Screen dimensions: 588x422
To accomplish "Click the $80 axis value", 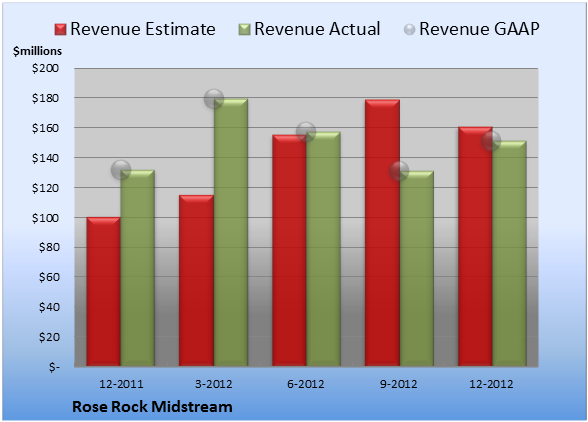I will coord(49,248).
